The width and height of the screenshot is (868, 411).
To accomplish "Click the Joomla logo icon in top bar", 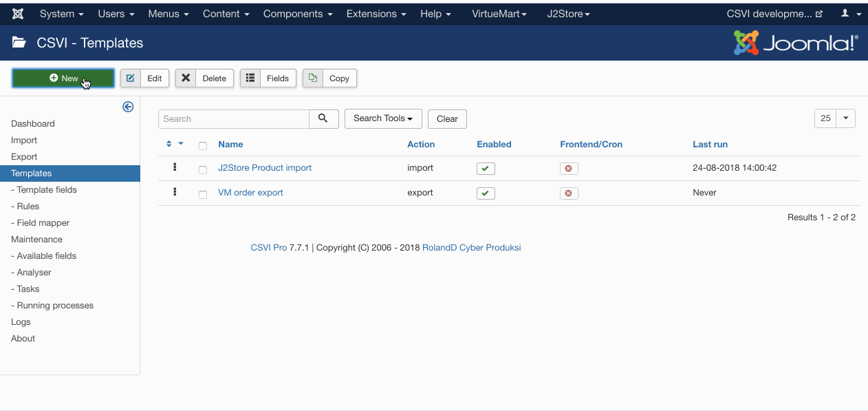I will pos(18,14).
